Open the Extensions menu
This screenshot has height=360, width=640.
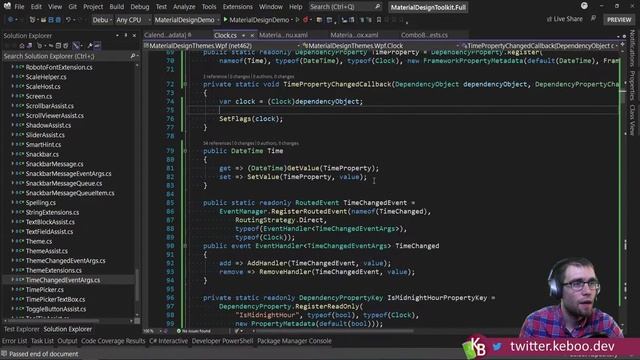(237, 7)
